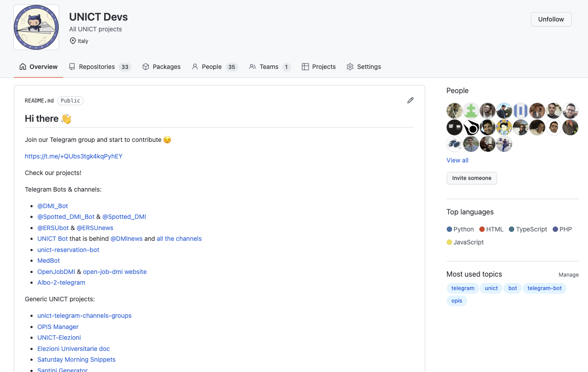Click the Unfollow button
The image size is (588, 372).
551,19
